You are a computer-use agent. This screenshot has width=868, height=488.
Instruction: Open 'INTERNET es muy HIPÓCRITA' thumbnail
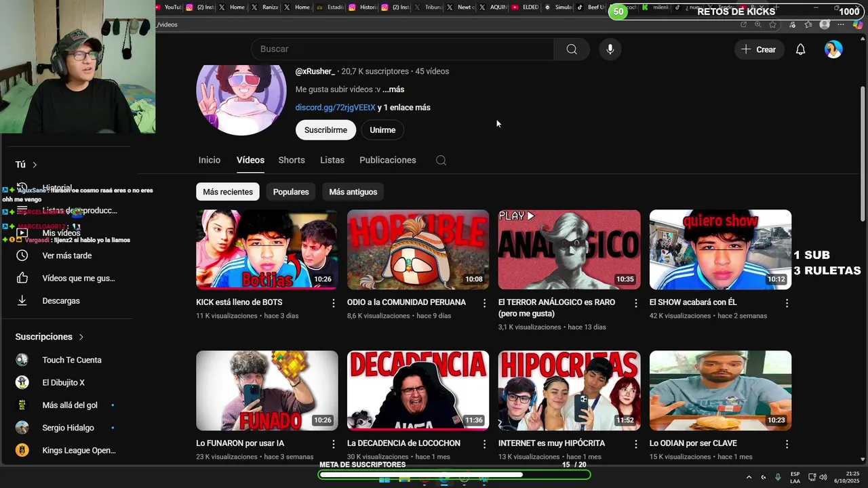coord(570,390)
